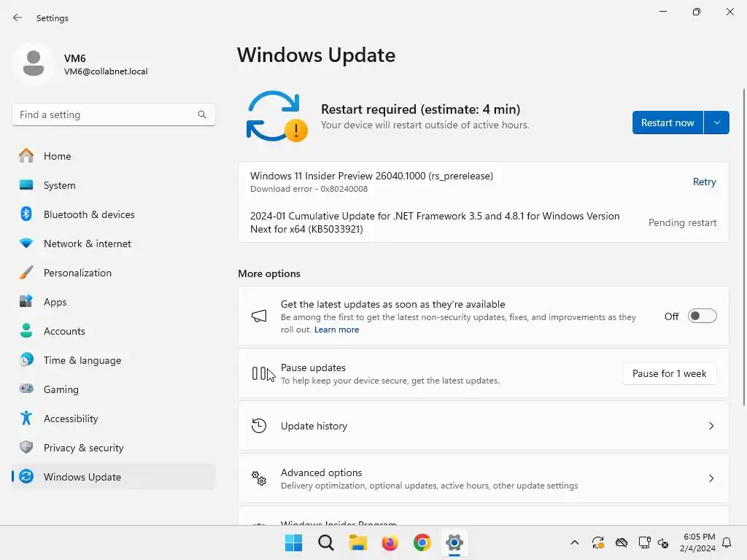Click Pause for 1 week button

point(669,373)
